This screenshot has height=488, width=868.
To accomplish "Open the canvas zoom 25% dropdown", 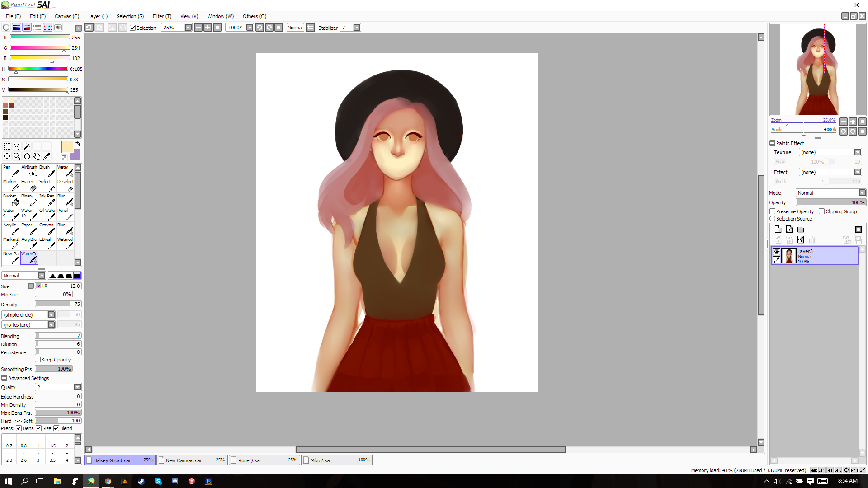I will [189, 28].
